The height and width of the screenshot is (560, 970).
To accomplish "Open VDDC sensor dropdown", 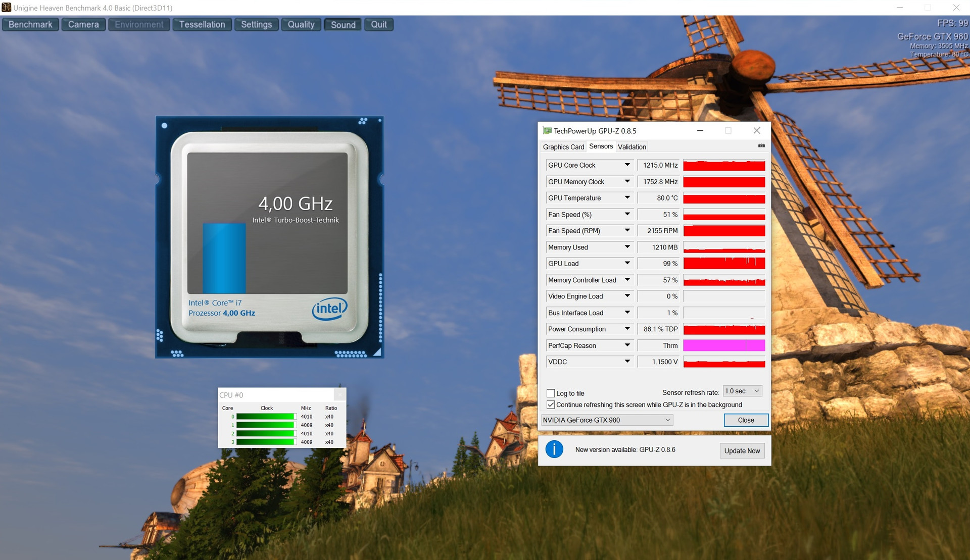I will pos(627,362).
